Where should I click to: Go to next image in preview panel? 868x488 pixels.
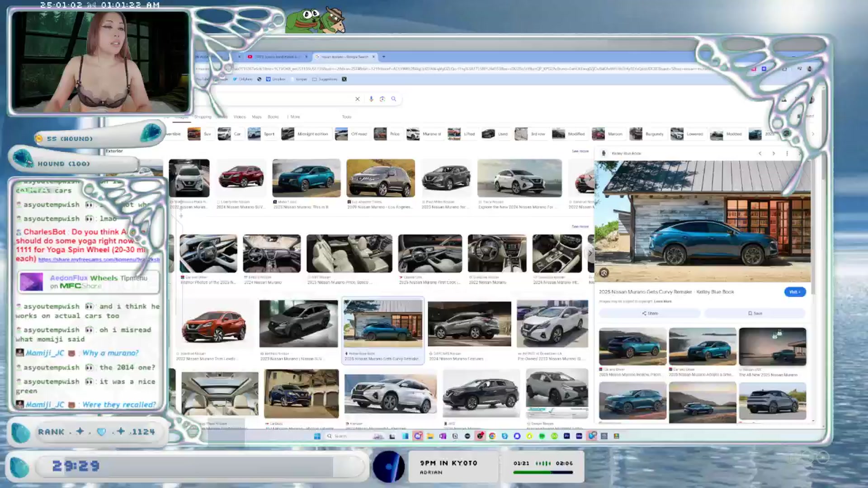click(x=774, y=154)
